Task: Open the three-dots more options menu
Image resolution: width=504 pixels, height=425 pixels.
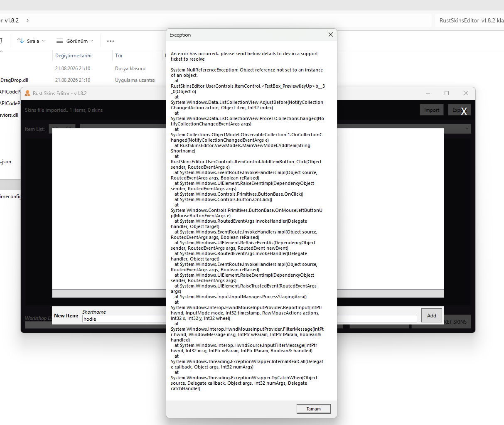Action: (111, 41)
